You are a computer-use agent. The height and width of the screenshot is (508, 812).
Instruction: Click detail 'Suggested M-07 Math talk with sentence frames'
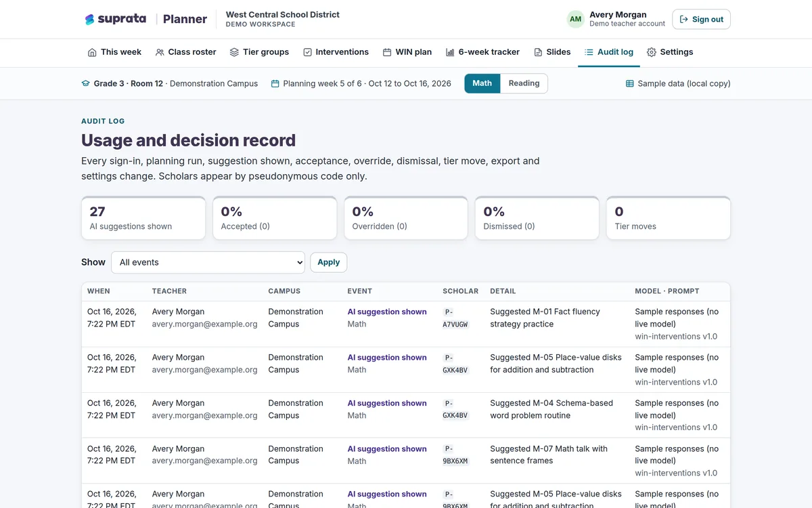[x=549, y=454]
